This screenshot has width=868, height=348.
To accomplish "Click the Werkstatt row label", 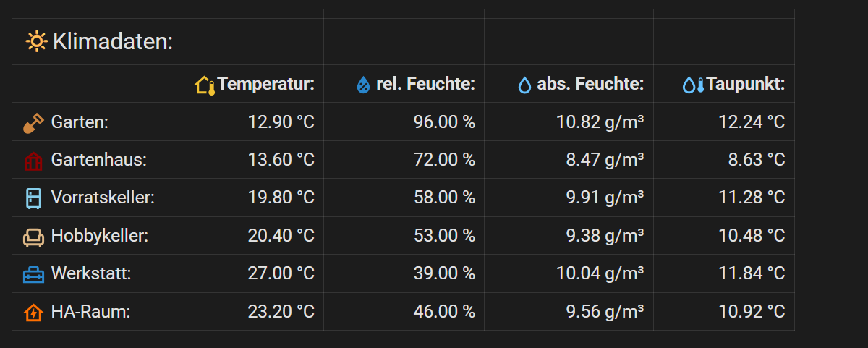I will [x=90, y=274].
